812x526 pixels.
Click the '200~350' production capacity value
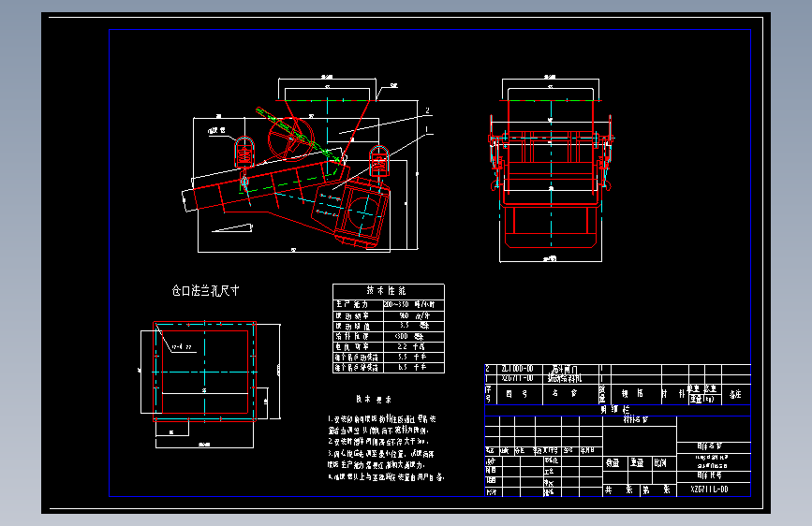[x=396, y=304]
